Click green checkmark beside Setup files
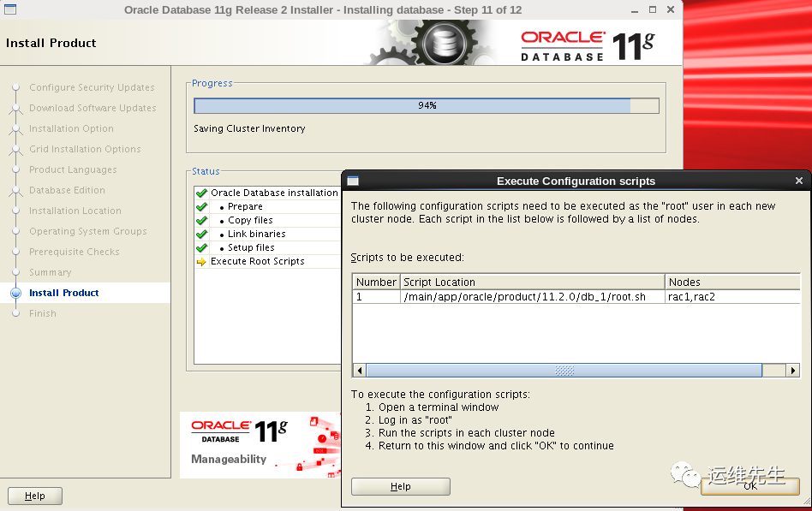812x511 pixels. coord(201,247)
